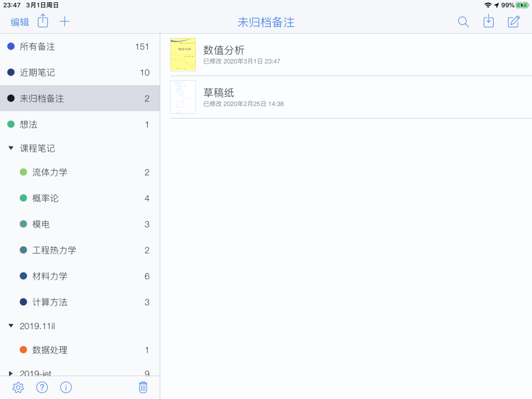The width and height of the screenshot is (532, 399).
Task: Tap the 编辑 button
Action: pyautogui.click(x=20, y=22)
